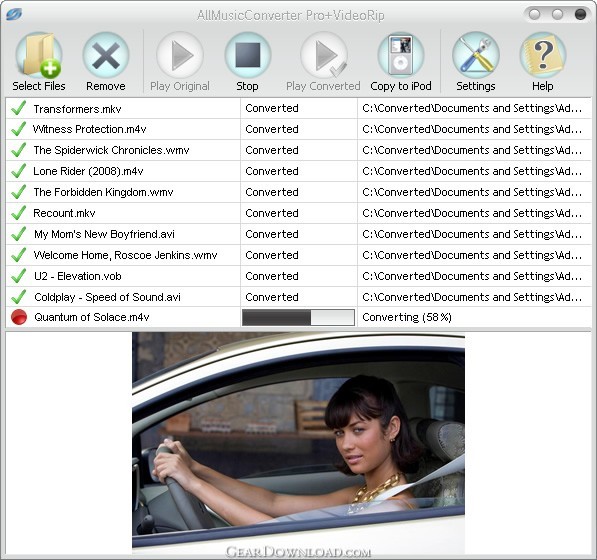The width and height of the screenshot is (597, 560).
Task: Click the Quantum of Solace conversion progress bar
Action: (298, 317)
